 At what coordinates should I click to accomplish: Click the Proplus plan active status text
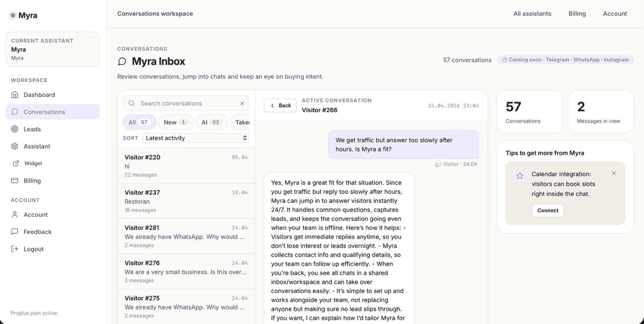[34, 313]
